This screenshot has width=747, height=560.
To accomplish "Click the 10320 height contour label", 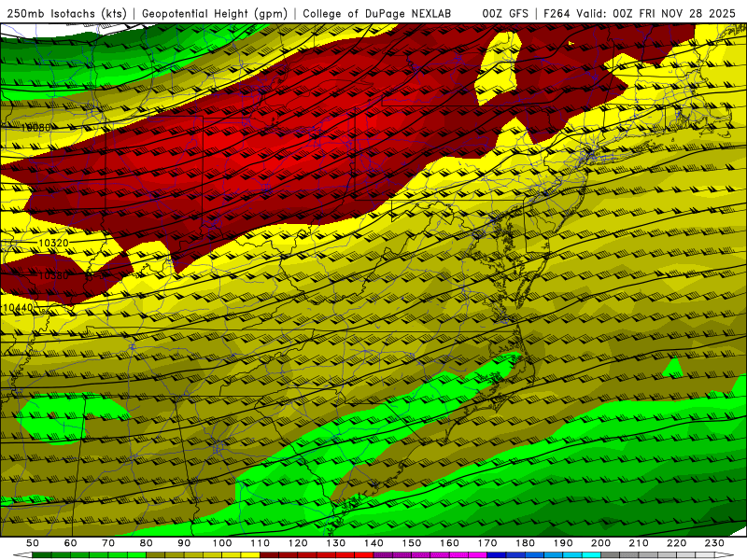I will pyautogui.click(x=53, y=243).
